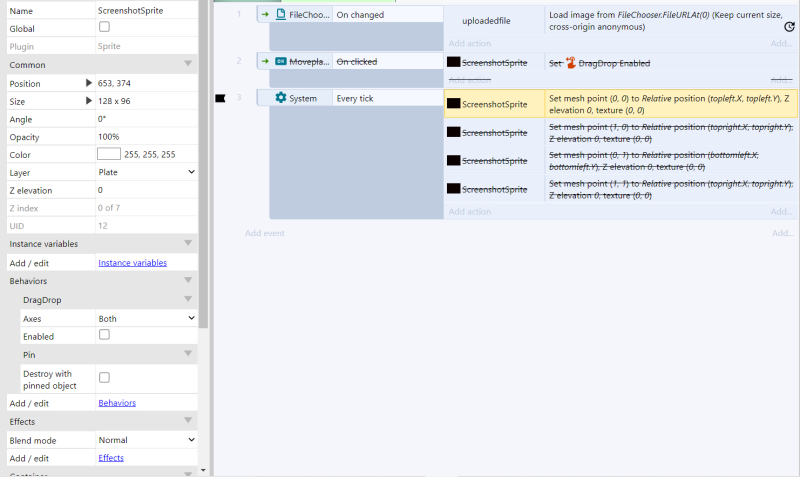Click the Add... link at event 3's right
This screenshot has width=800, height=477.
(x=781, y=211)
